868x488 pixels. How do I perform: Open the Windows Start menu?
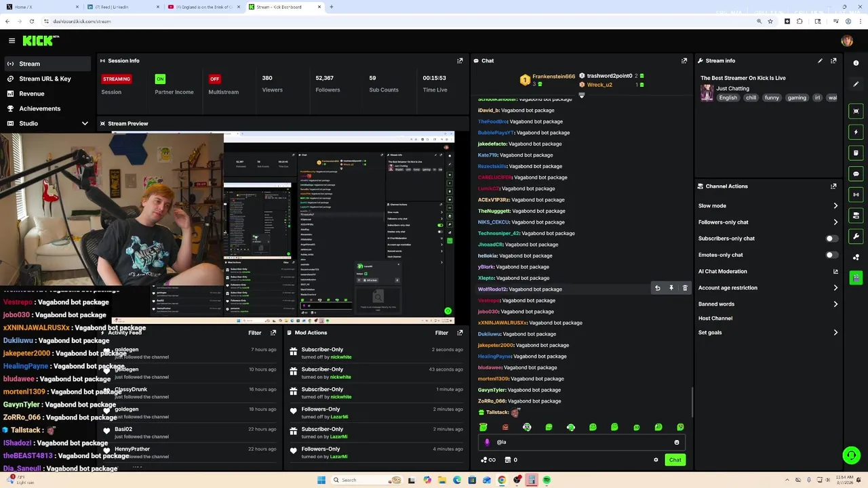tap(321, 480)
